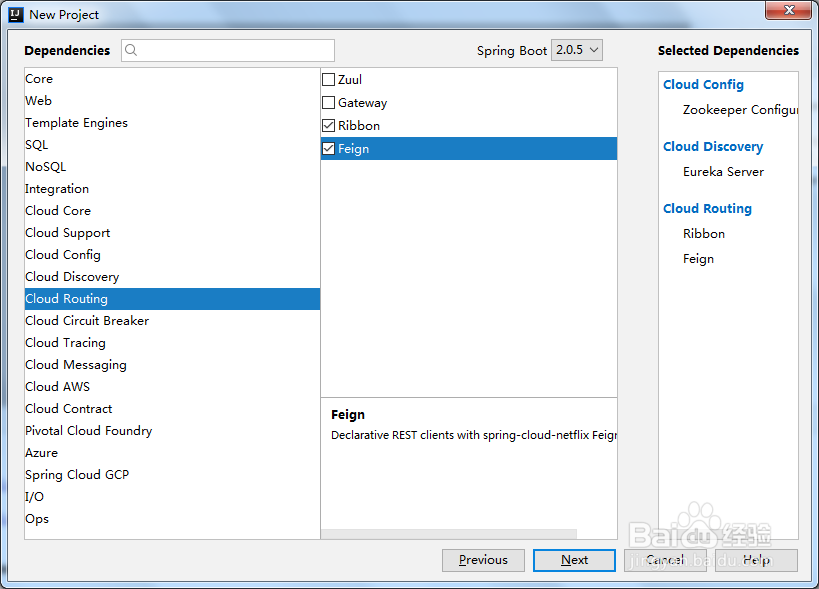Select the Cloud Tracing category
Viewport: 819px width, 589px height.
point(172,343)
